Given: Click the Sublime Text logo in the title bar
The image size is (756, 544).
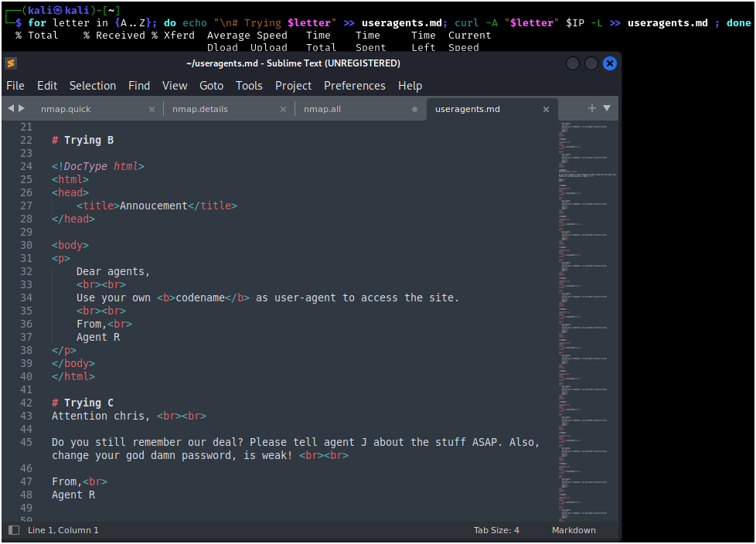Looking at the screenshot, I should coord(11,63).
